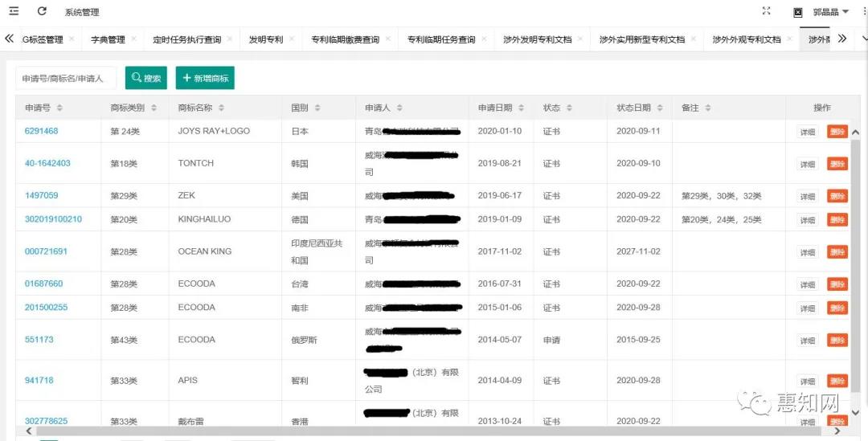868x441 pixels.
Task: Sort table by 申请号 column arrows
Action: (x=59, y=108)
